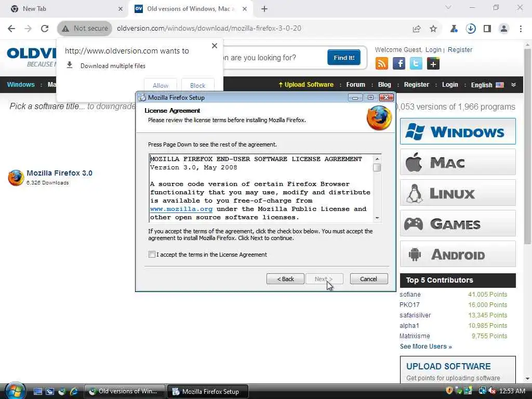The image size is (532, 399).
Task: Select the Linux platform banner
Action: [x=458, y=193]
